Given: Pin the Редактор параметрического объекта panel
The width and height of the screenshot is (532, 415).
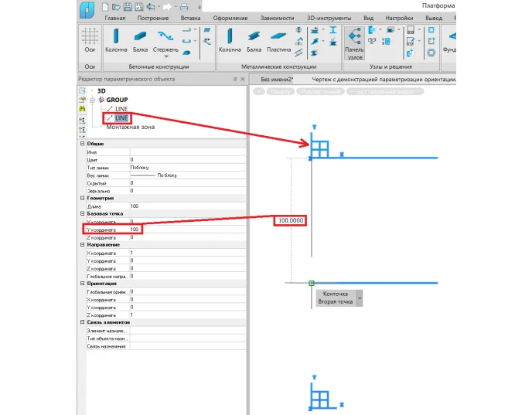Looking at the screenshot, I should (x=235, y=79).
